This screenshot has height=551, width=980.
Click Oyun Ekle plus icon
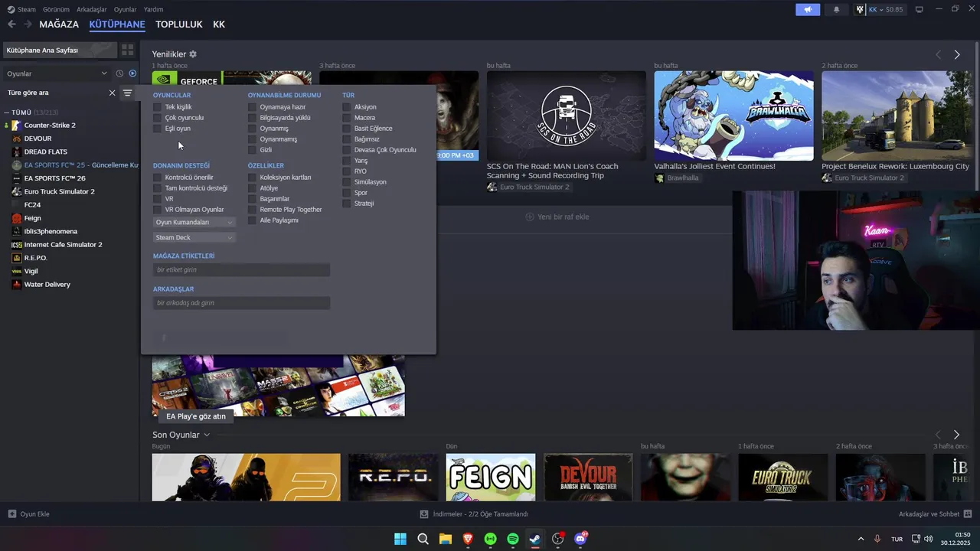coord(12,514)
